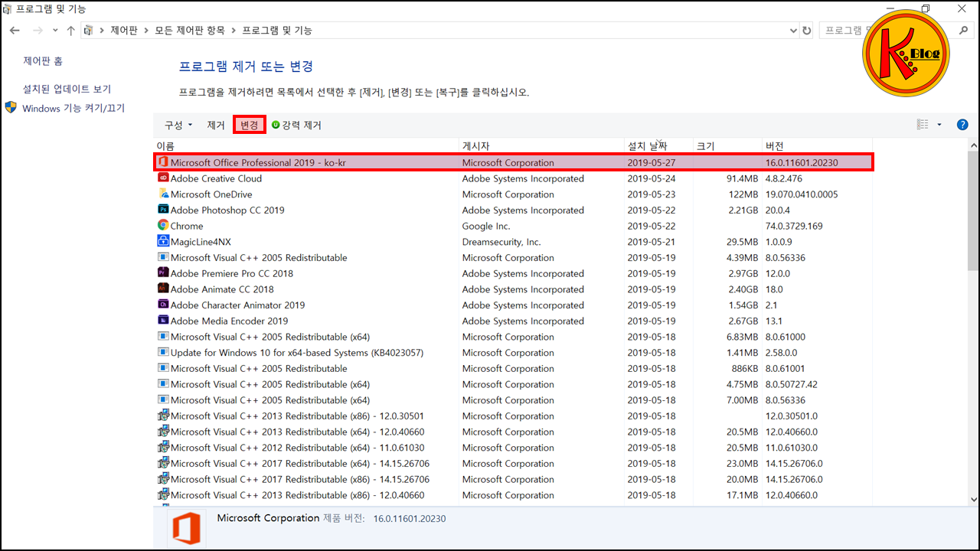Click the 제거 toolbar button

point(216,125)
